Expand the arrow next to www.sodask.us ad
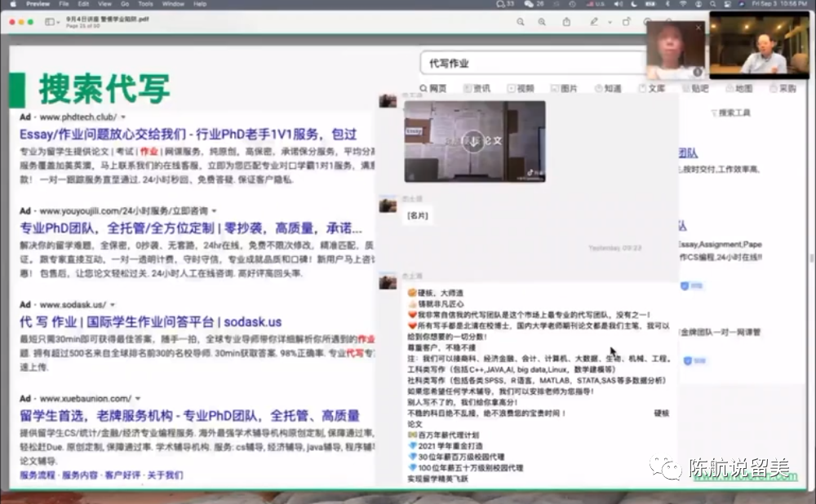This screenshot has width=816, height=504. [x=113, y=305]
